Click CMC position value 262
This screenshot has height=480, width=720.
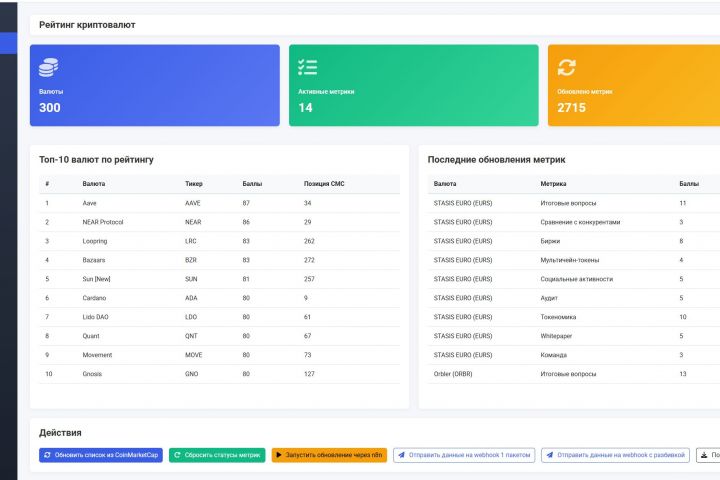(x=309, y=241)
